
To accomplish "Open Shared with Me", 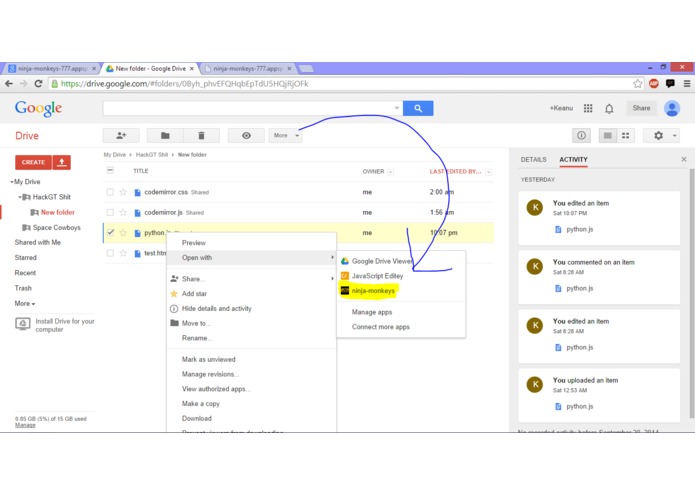I will [38, 242].
